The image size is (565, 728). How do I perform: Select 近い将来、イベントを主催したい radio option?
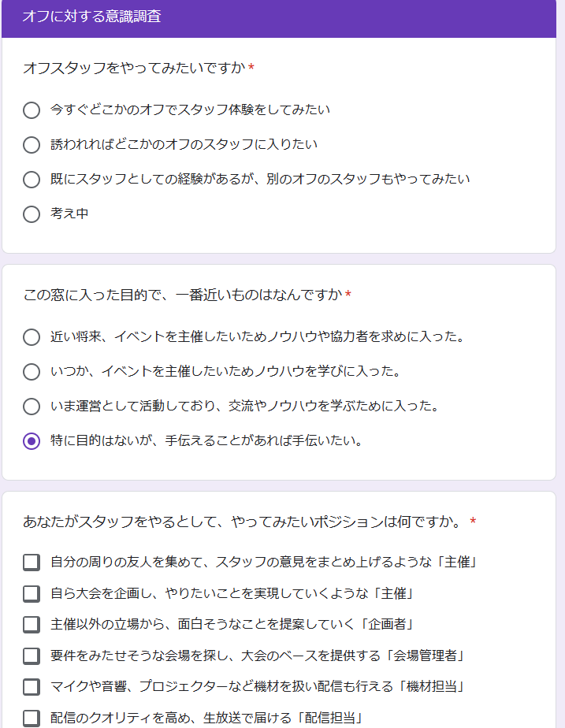click(x=32, y=337)
